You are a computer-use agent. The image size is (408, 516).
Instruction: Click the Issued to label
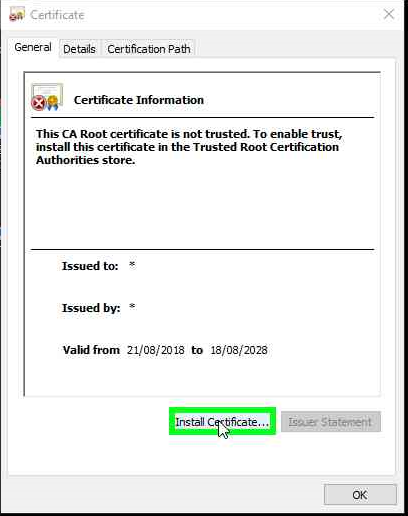[90, 266]
